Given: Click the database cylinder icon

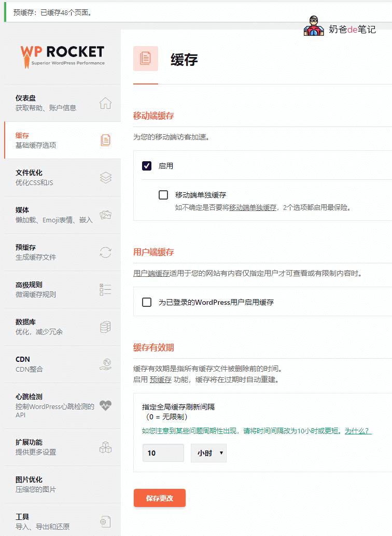Looking at the screenshot, I should tap(105, 327).
